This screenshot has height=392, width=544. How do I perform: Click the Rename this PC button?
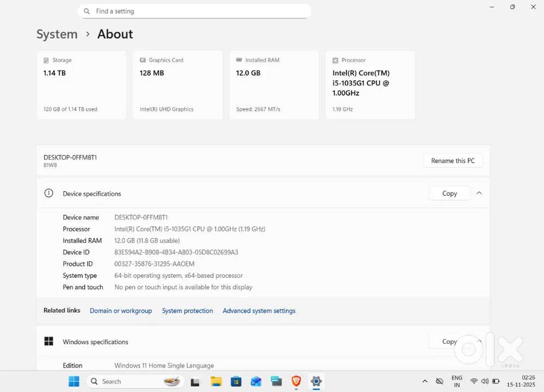point(453,160)
